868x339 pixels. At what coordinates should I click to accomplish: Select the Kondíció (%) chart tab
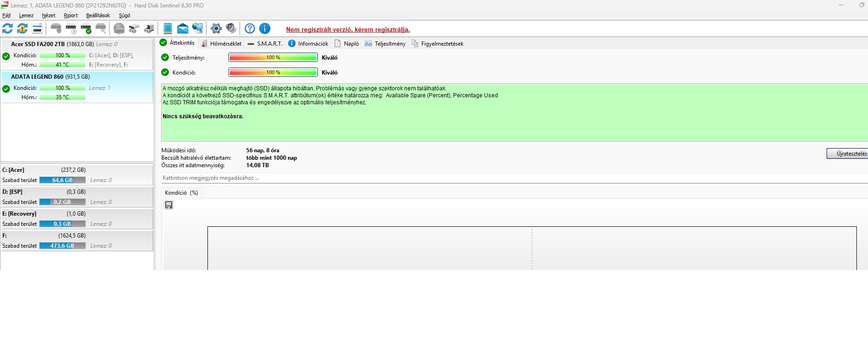(x=181, y=193)
